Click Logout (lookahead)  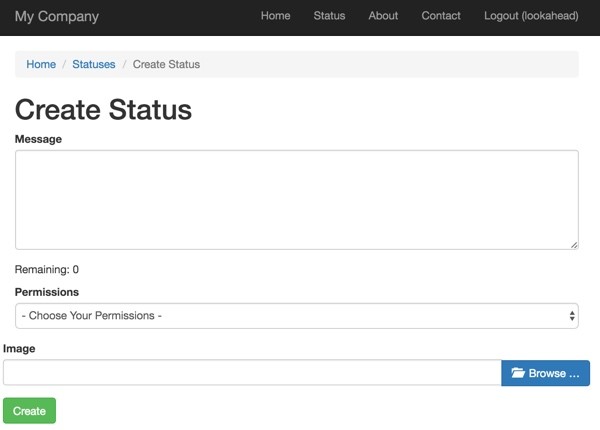(531, 16)
